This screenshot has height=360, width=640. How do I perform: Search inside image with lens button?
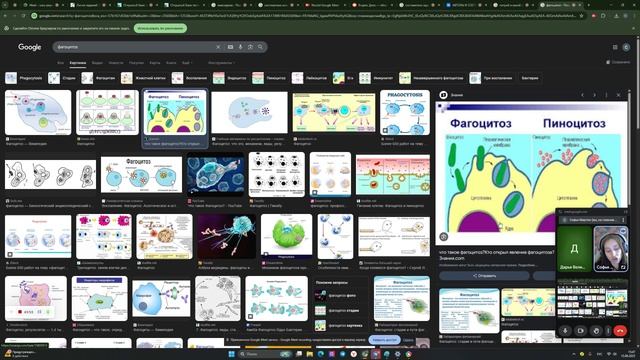coord(444,236)
